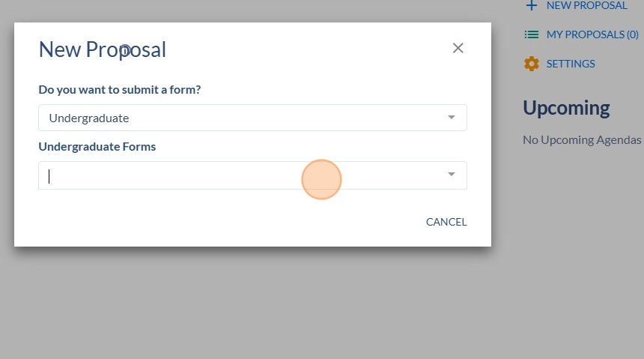This screenshot has width=644, height=359.
Task: Open the NEW PROPOSAL link
Action: [586, 6]
